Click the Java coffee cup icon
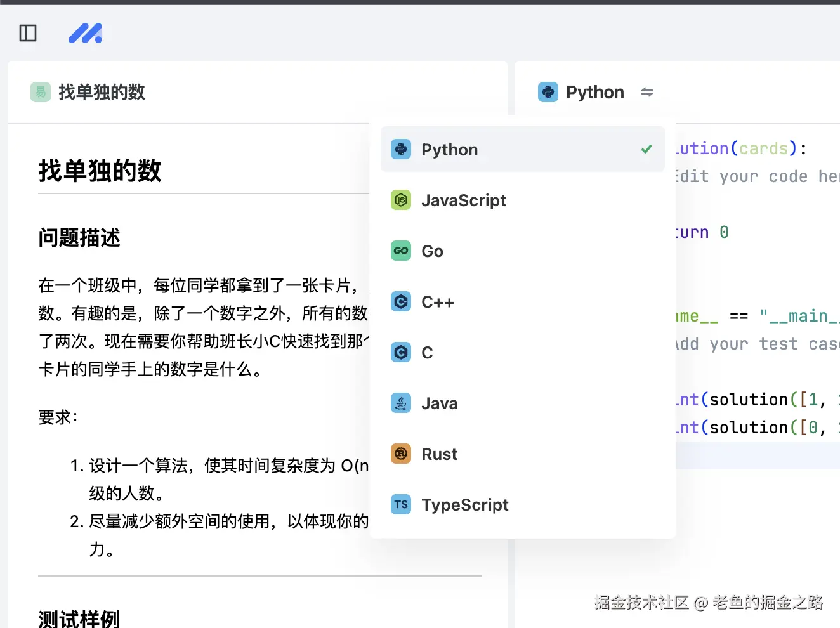 pos(401,403)
